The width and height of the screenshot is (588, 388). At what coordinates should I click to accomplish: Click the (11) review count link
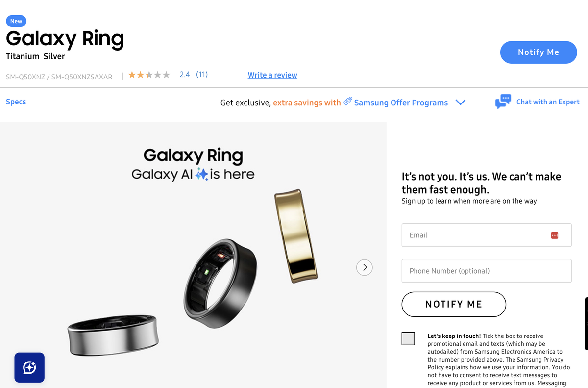[202, 74]
